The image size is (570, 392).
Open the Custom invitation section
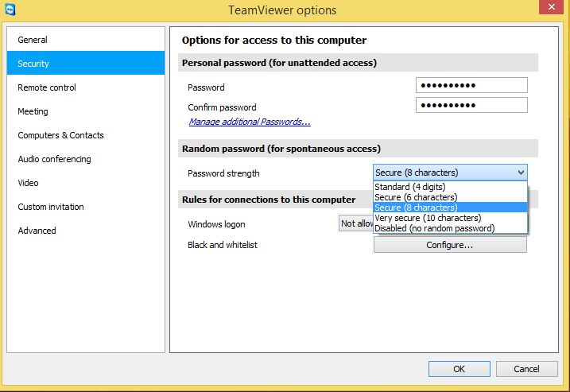(51, 207)
